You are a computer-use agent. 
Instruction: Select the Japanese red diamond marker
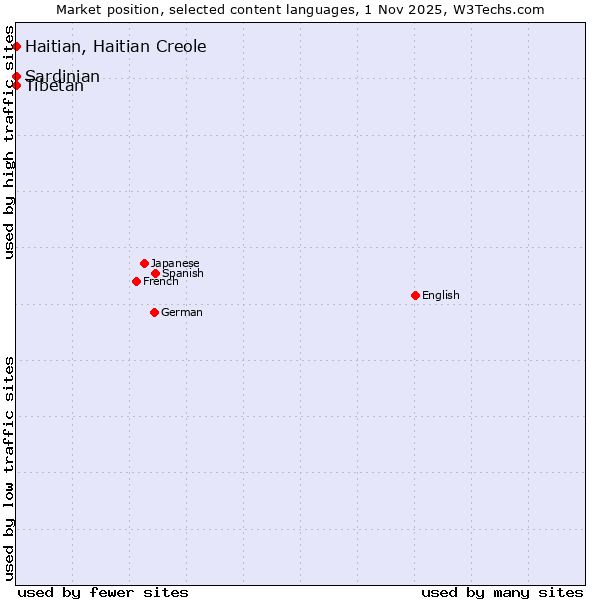144,263
